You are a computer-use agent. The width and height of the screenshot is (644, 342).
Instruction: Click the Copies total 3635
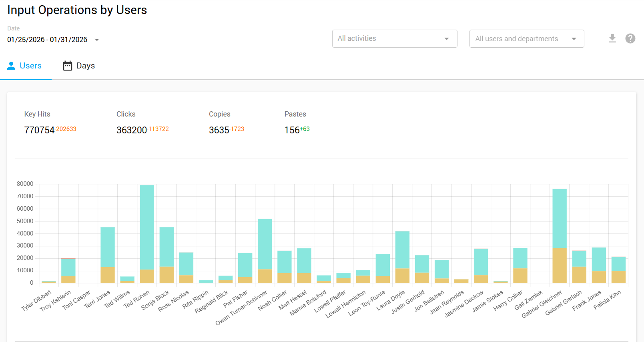coord(219,130)
